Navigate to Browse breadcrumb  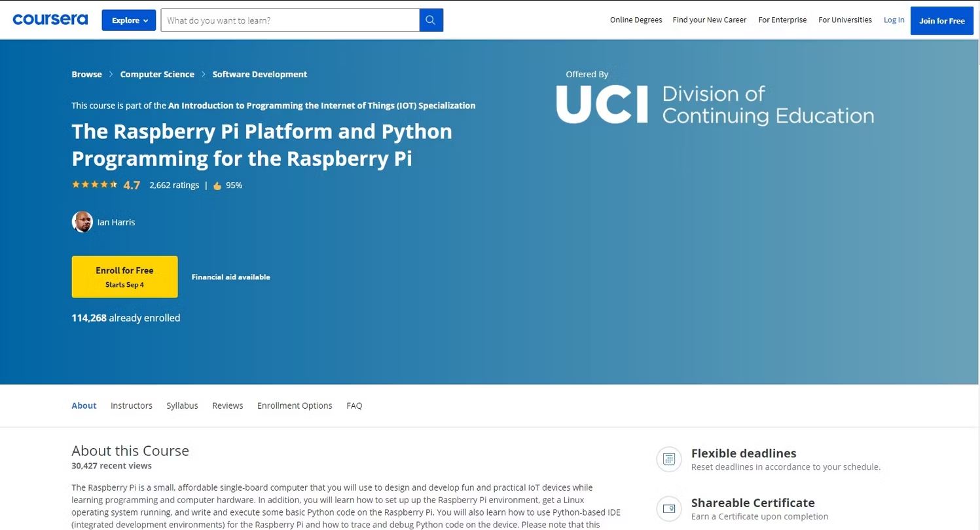(x=86, y=74)
